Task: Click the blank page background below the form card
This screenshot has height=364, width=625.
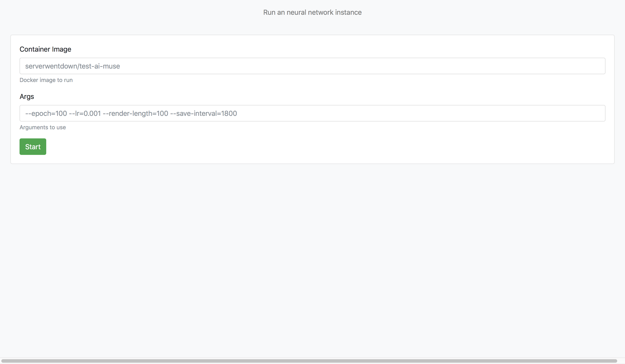Action: [x=312, y=248]
